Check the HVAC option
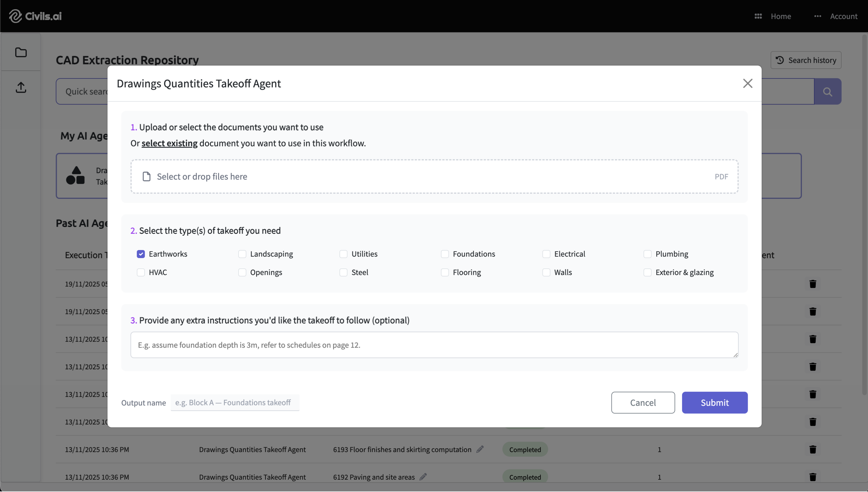 click(x=141, y=272)
